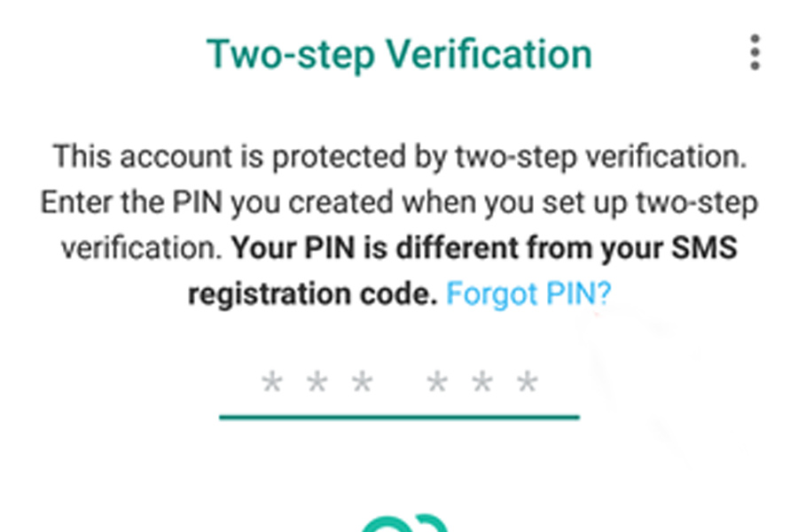Viewport: 798px width, 532px height.
Task: Click the third asterisk placeholder in PIN field
Action: point(362,384)
